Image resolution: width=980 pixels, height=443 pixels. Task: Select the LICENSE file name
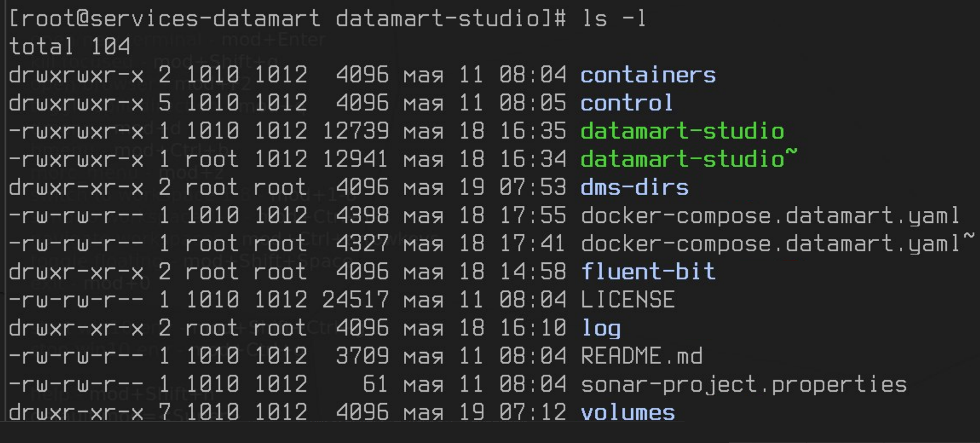click(x=627, y=300)
